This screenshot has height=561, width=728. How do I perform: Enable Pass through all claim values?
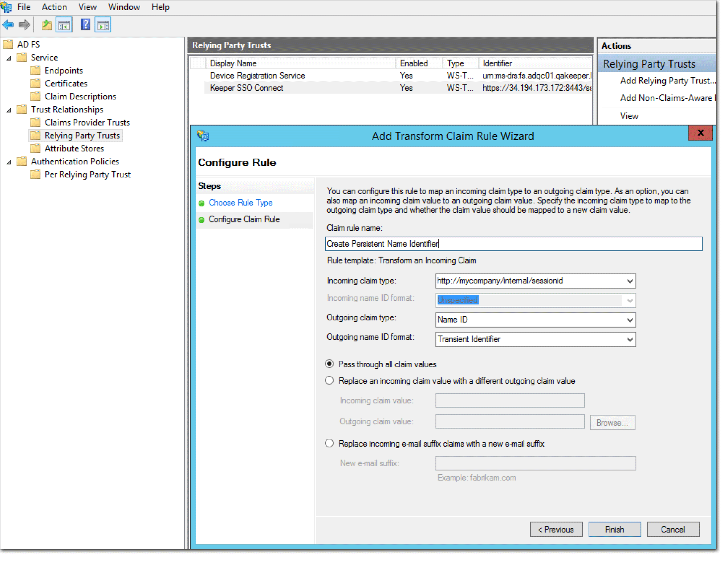pyautogui.click(x=329, y=364)
